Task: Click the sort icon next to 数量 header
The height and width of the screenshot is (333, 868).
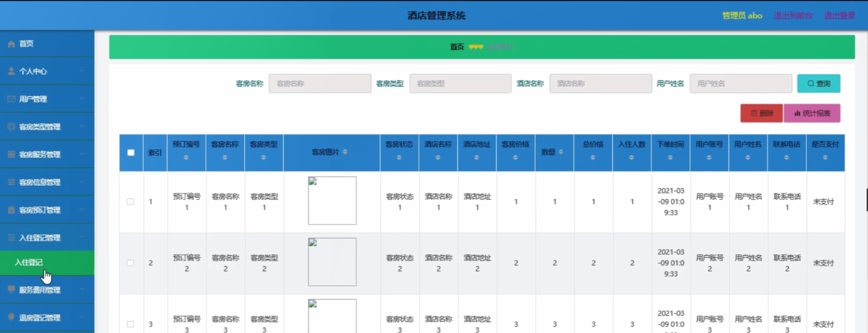Action: point(561,152)
